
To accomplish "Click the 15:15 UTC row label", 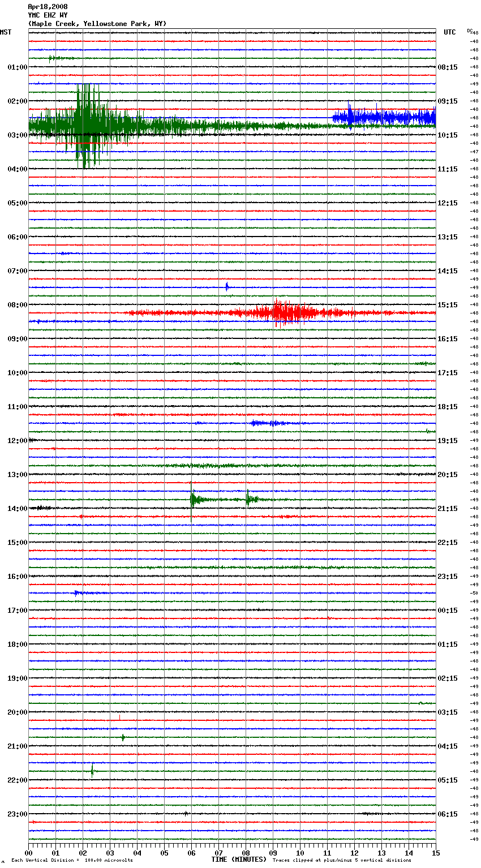I will point(448,305).
